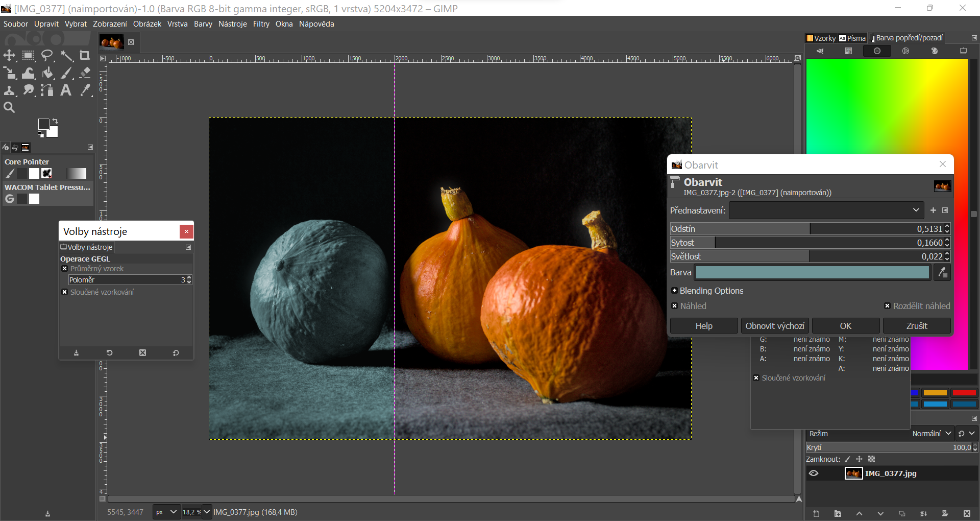980x521 pixels.
Task: Swap foreground and background colors arrow
Action: pos(55,121)
